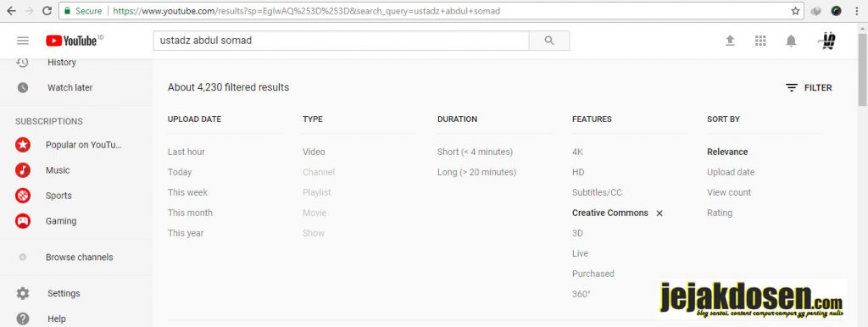This screenshot has height=327, width=868.
Task: Open Browse channels link
Action: point(79,258)
